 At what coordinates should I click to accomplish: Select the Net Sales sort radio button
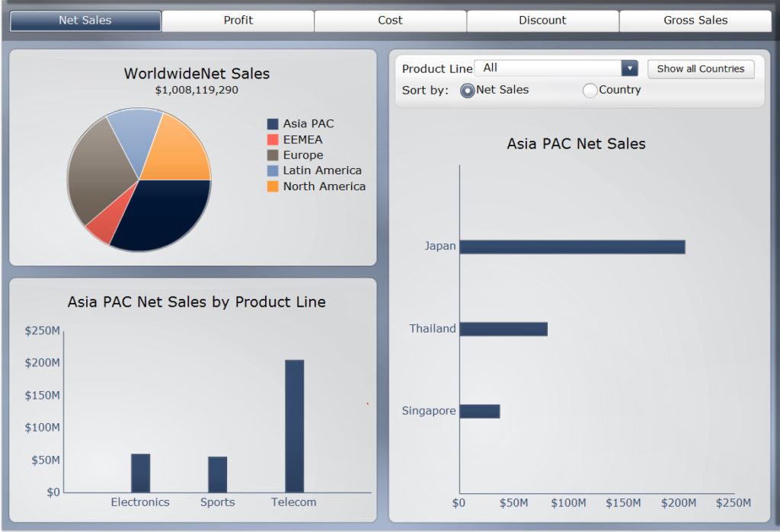coord(468,91)
